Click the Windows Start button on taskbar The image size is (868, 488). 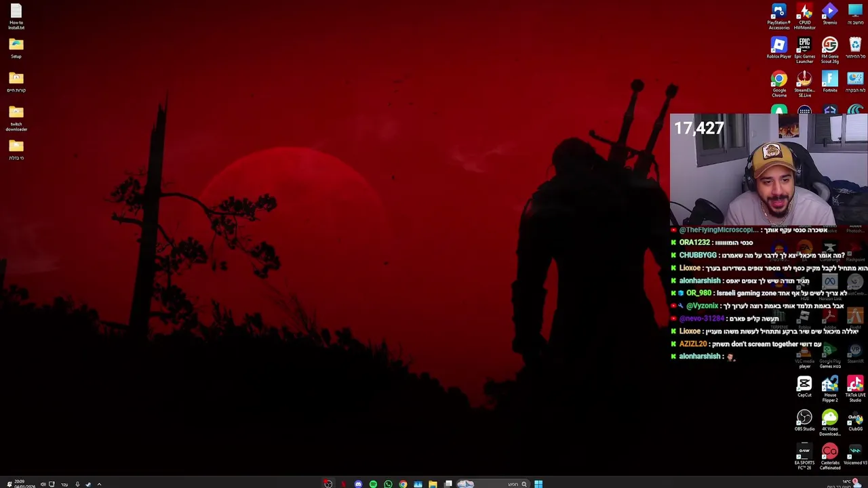point(538,484)
